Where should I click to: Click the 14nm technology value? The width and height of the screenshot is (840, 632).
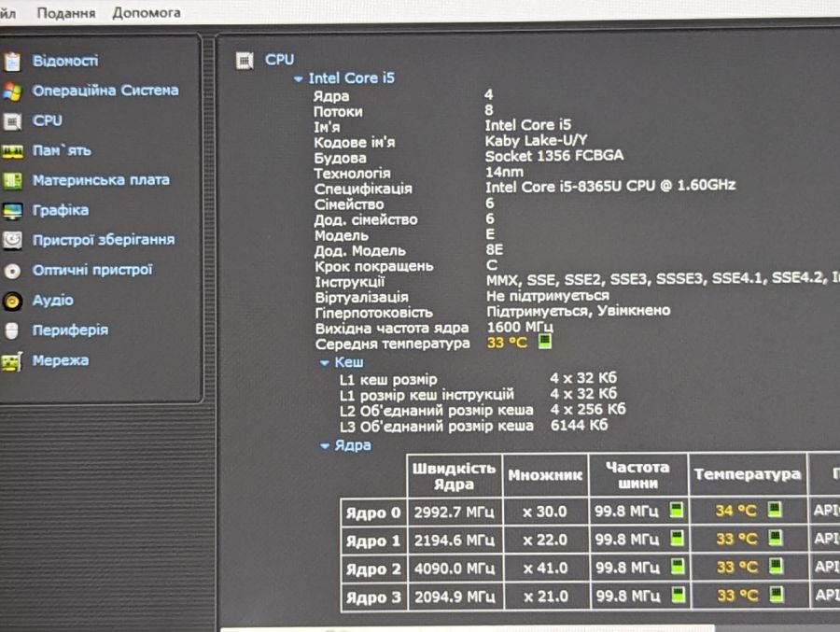pyautogui.click(x=505, y=172)
